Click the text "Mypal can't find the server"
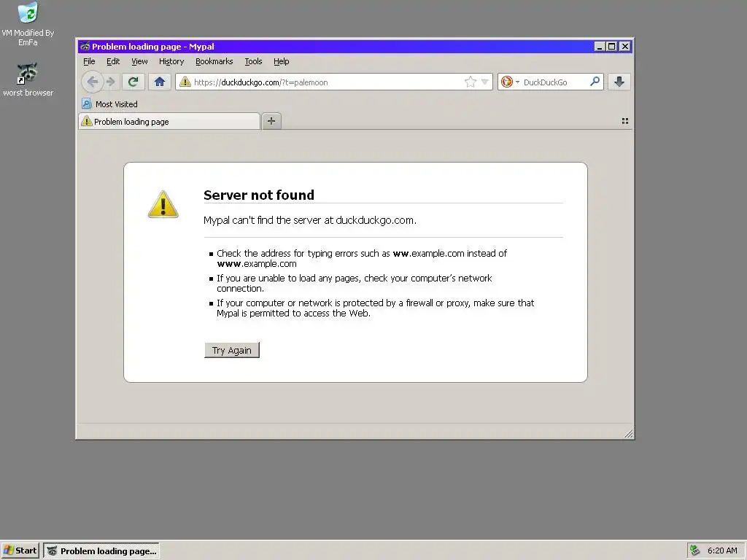 [262, 220]
